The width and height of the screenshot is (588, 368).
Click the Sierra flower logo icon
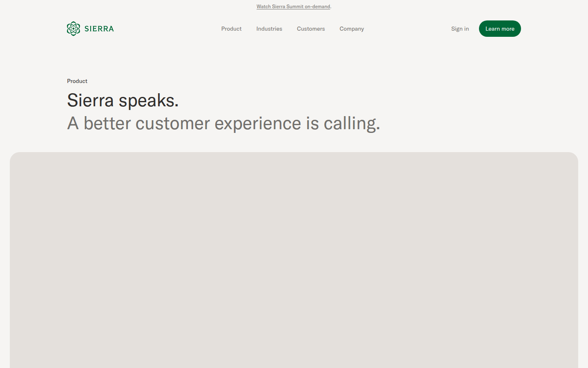point(73,29)
